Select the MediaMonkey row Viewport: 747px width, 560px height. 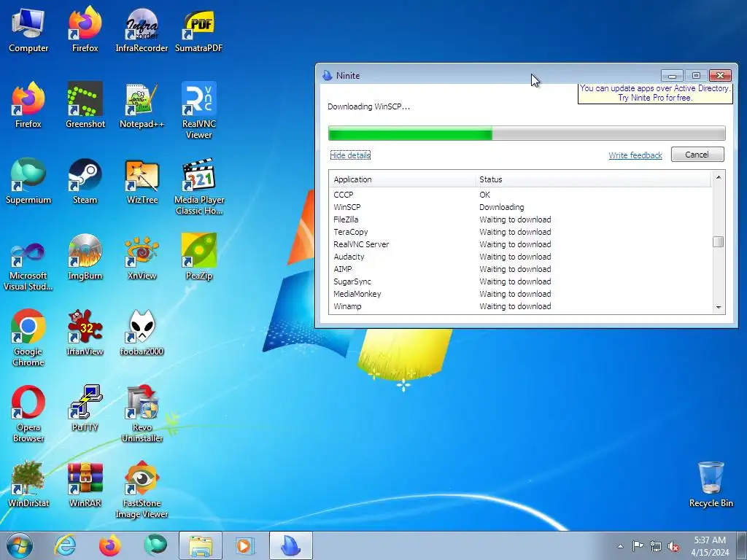click(x=520, y=294)
